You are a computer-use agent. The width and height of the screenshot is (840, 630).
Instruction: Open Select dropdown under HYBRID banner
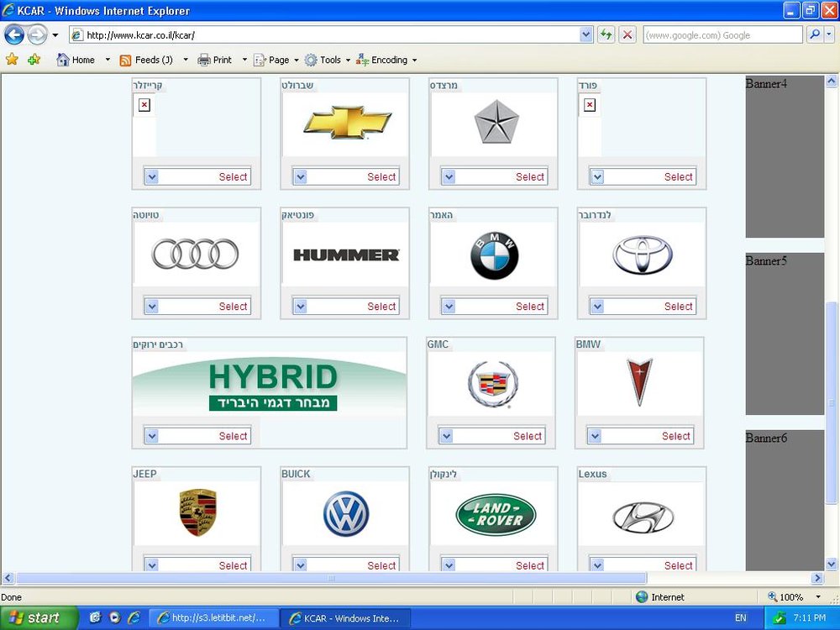(197, 436)
